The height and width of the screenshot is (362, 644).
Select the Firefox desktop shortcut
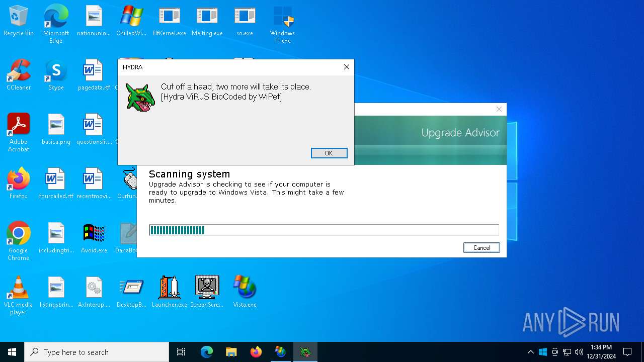coord(19,184)
